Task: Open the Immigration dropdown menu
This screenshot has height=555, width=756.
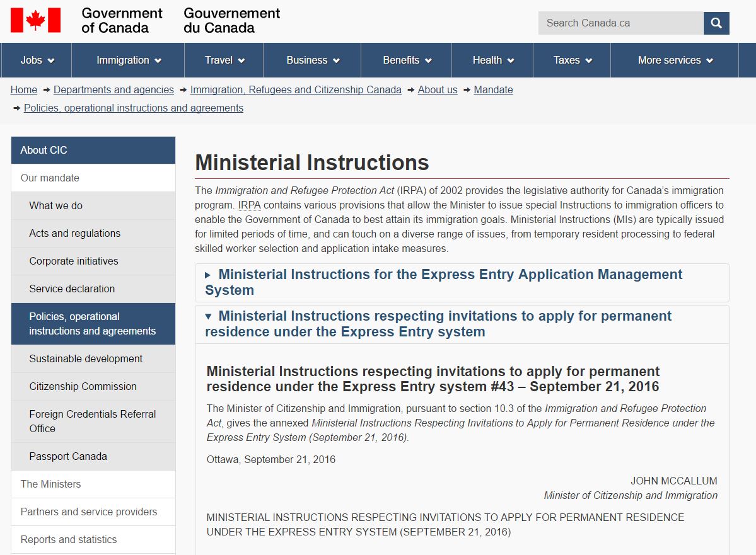Action: point(129,60)
